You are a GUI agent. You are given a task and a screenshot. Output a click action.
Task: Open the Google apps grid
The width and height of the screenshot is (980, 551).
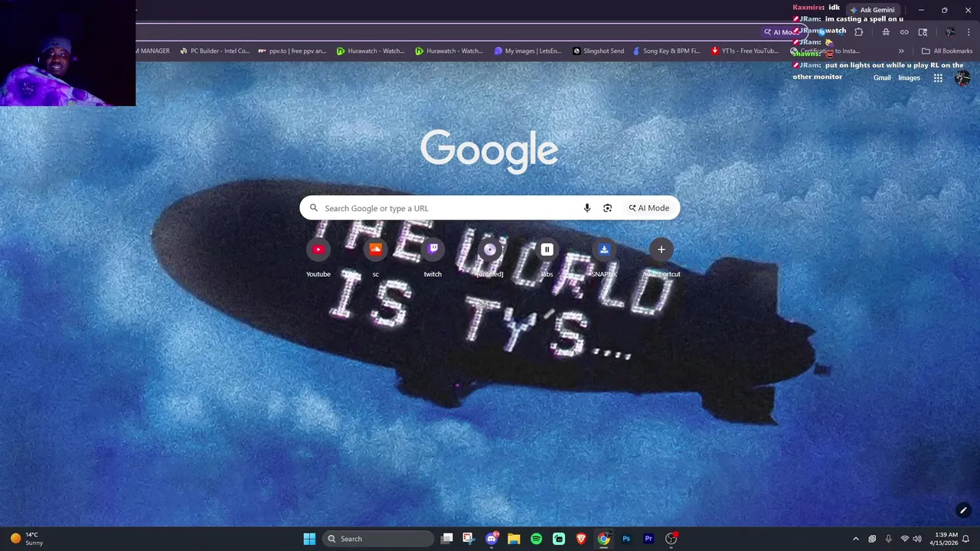tap(938, 78)
